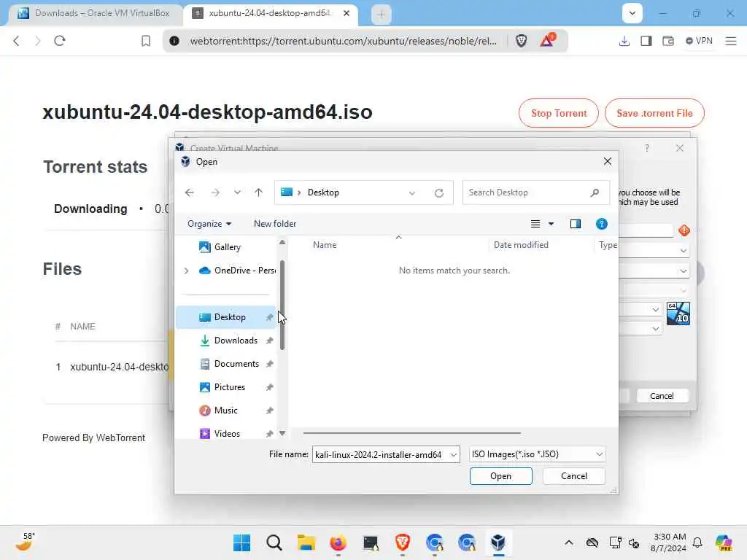747x560 pixels.
Task: Go back in Open dialog navigation
Action: click(190, 192)
